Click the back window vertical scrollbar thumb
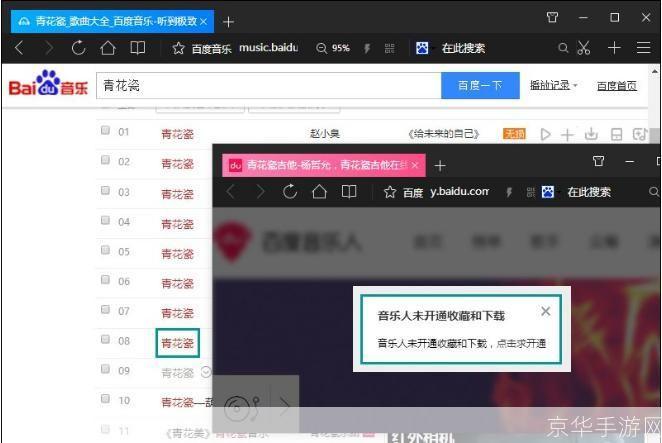Screen dimensions: 662x443 655,136
